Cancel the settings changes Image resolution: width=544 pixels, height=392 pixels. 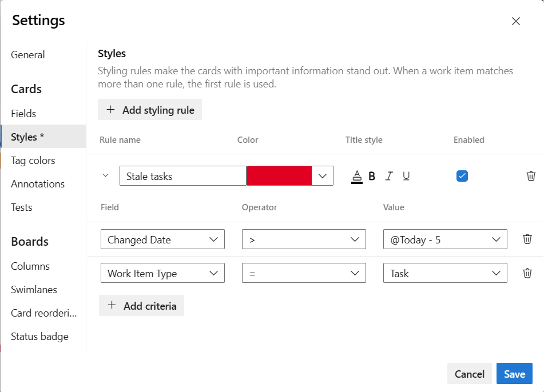[x=469, y=373]
